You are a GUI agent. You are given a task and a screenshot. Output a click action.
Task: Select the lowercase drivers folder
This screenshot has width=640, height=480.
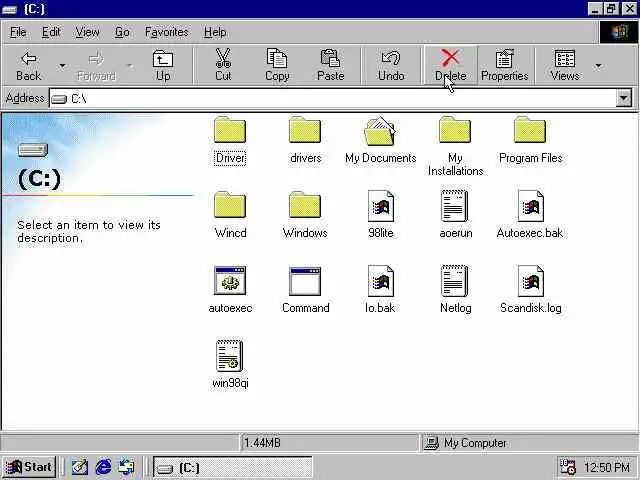[305, 131]
